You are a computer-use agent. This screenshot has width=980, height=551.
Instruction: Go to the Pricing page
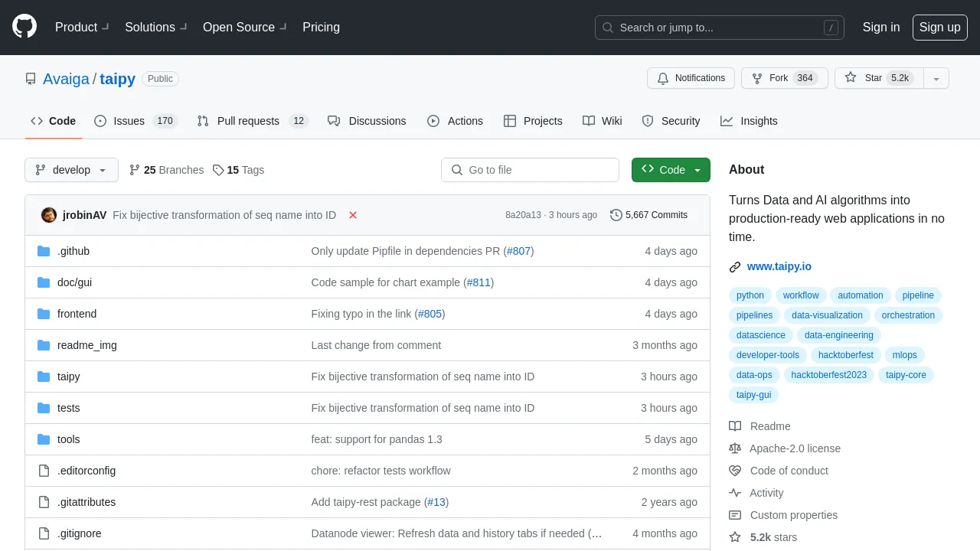tap(321, 27)
